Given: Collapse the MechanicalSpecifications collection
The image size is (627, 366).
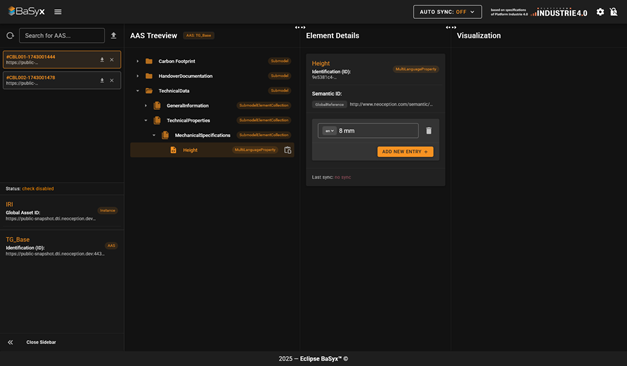Looking at the screenshot, I should click(154, 135).
